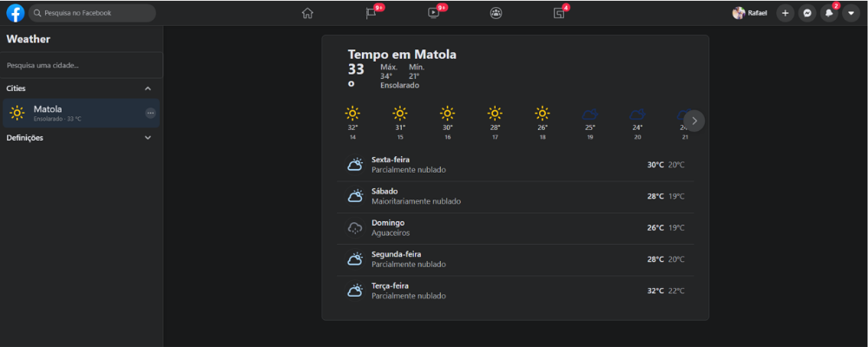The width and height of the screenshot is (868, 347).
Task: Select the Domingo Aguaceiros forecast row
Action: (x=516, y=228)
